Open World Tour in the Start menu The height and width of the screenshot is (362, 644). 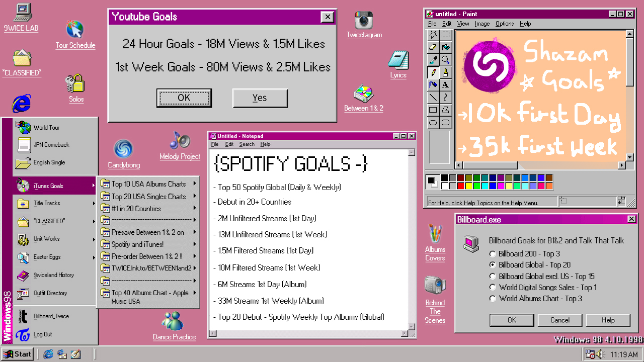(x=55, y=127)
